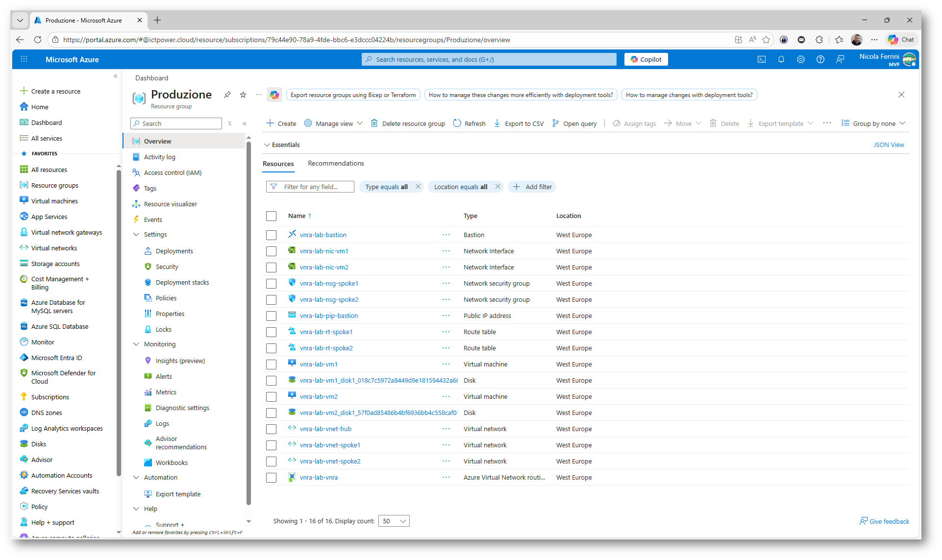The height and width of the screenshot is (560, 942).
Task: Add Produzione to favorites with star icon
Action: [243, 95]
